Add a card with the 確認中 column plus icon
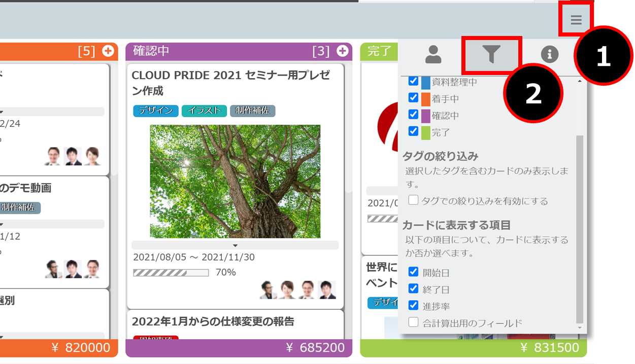The image size is (635, 364). pyautogui.click(x=343, y=51)
